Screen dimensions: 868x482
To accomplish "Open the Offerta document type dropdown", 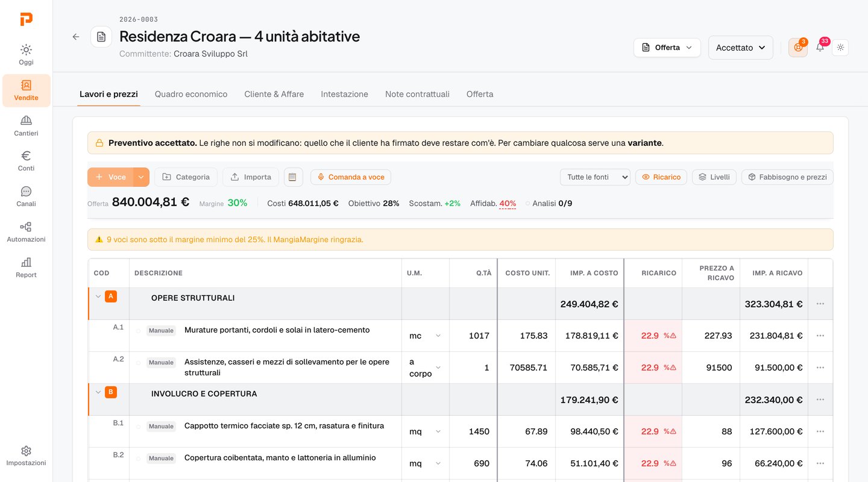I will pyautogui.click(x=667, y=48).
